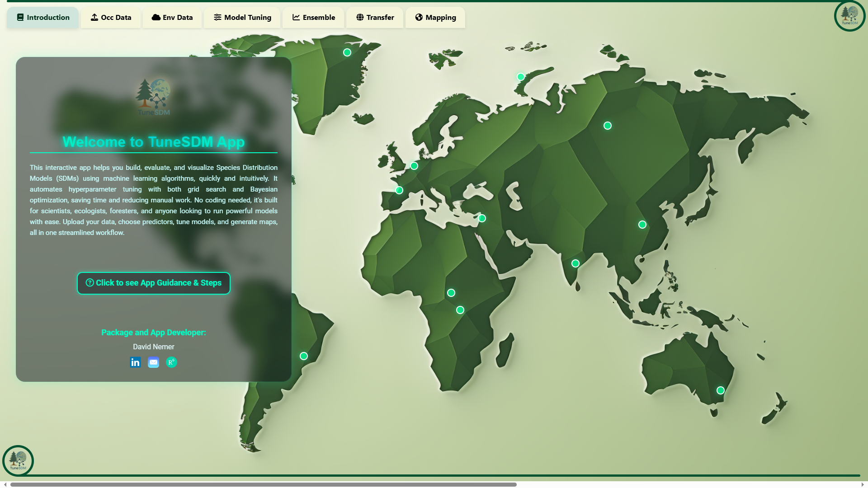Click the TuneSDM logo in bottom-left corner
This screenshot has height=488, width=868.
[x=18, y=460]
